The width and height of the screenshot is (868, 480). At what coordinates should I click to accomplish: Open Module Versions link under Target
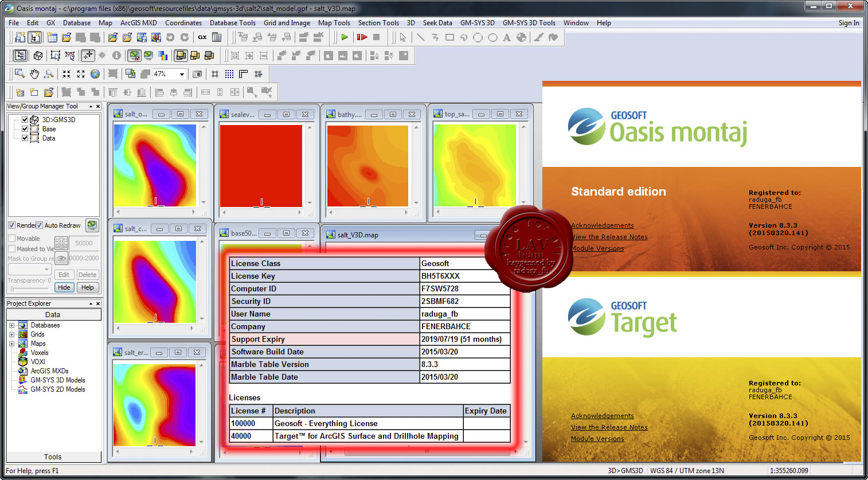[x=597, y=439]
